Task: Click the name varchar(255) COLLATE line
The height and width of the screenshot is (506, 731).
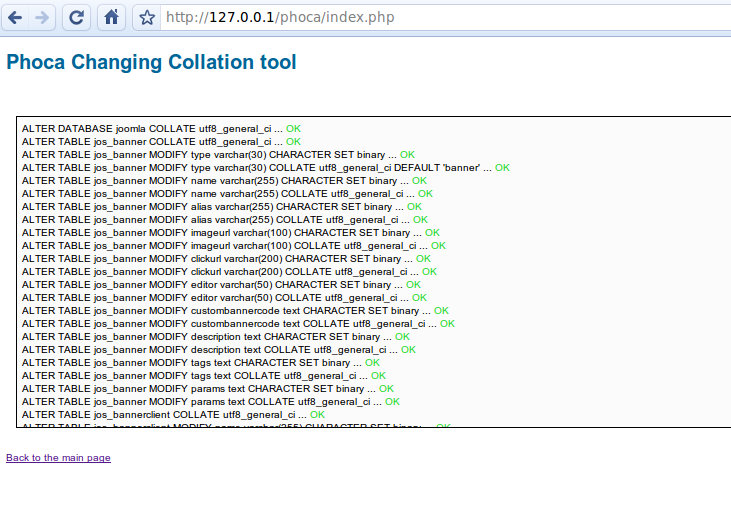Action: (x=227, y=194)
